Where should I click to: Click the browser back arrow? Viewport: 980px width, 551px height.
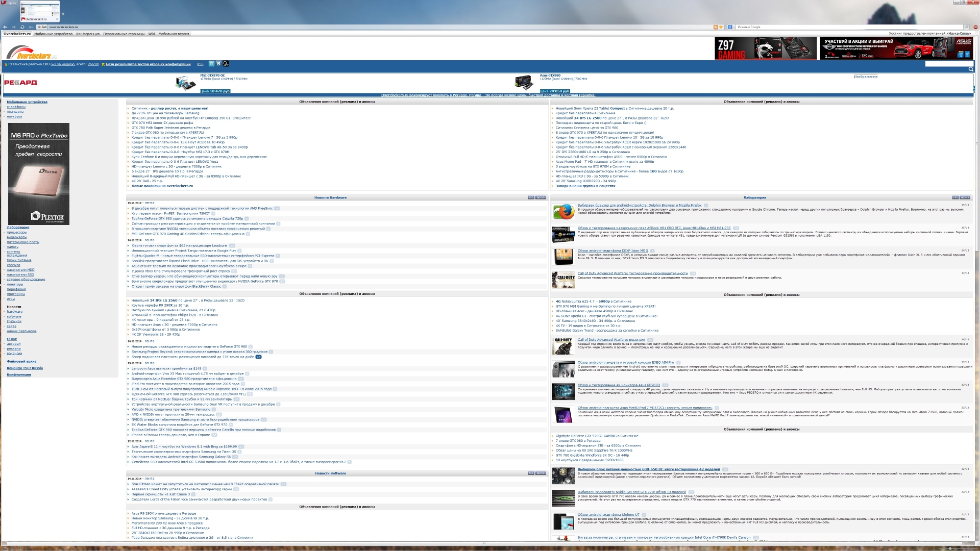(x=5, y=27)
